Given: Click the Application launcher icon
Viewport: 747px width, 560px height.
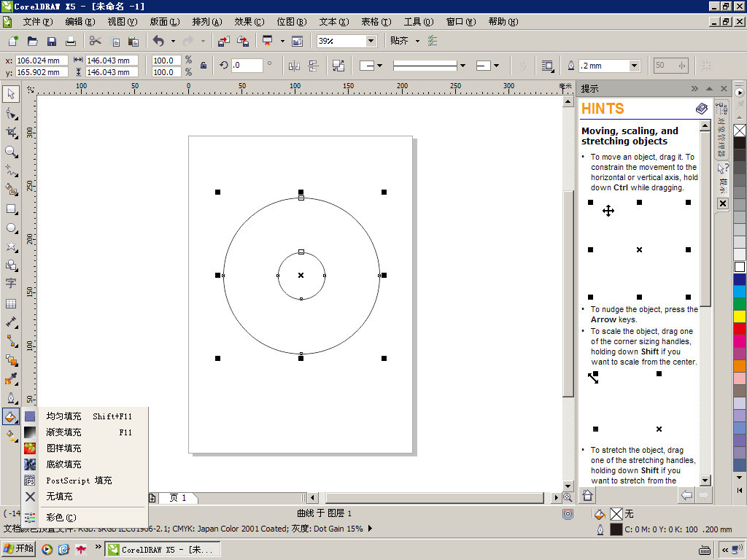Looking at the screenshot, I should pos(267,41).
